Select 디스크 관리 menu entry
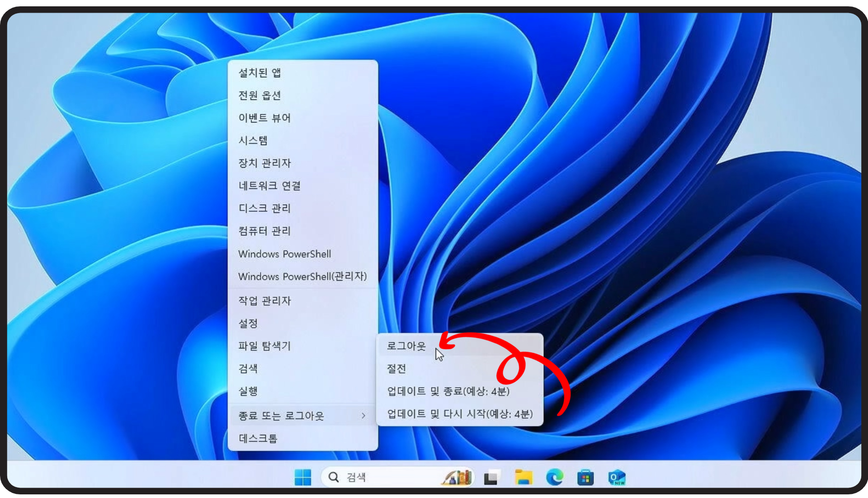868x498 pixels. 264,208
